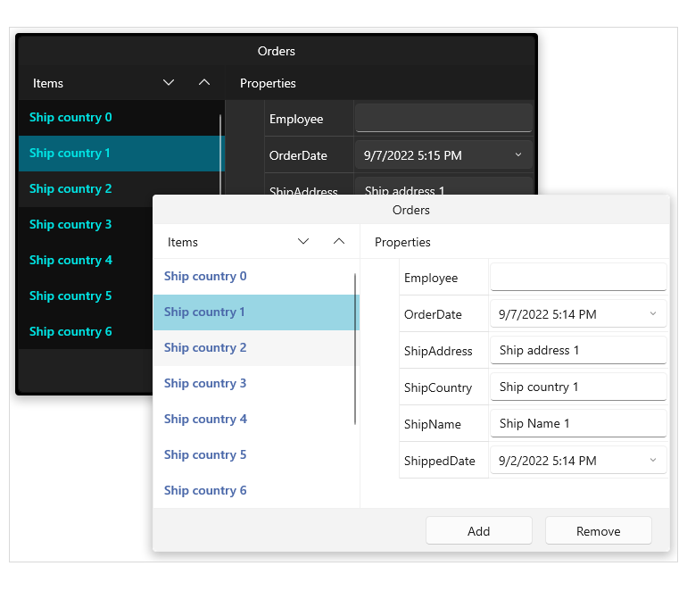Viewport: 687px width, 616px height.
Task: Click ShipAddress field in light window
Action: click(x=578, y=350)
